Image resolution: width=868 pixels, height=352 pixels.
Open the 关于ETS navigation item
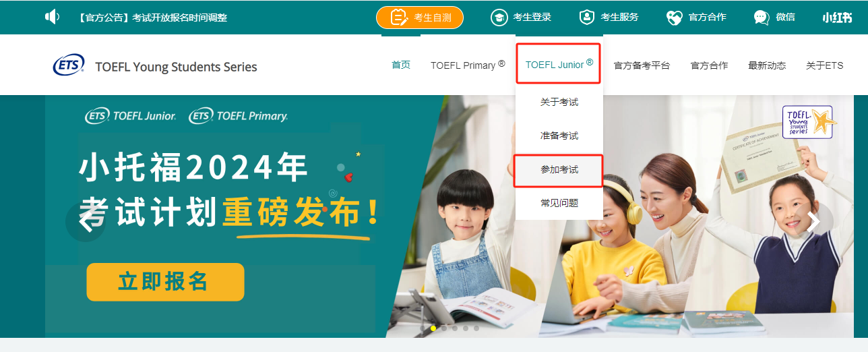tap(824, 65)
